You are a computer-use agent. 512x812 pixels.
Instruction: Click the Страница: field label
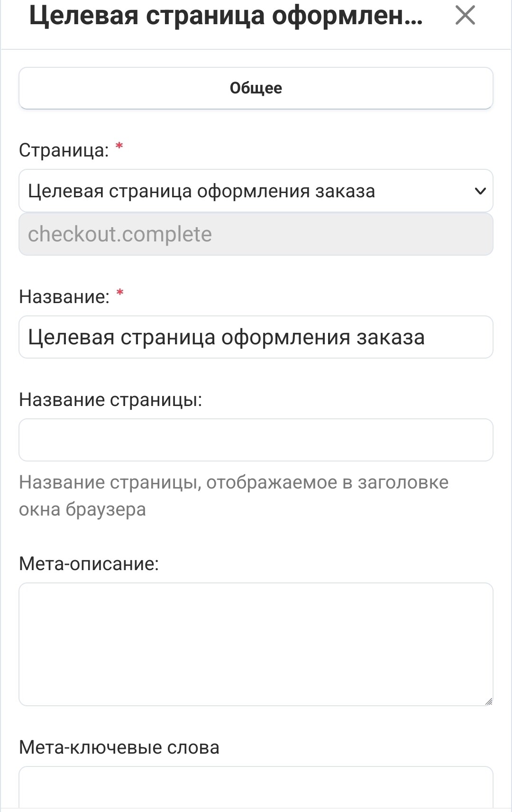[64, 150]
